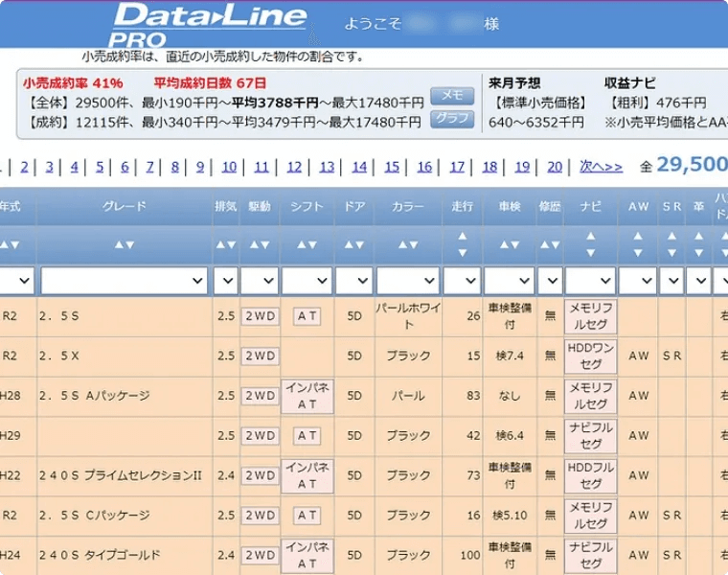Sort シフト column descending arrow
Viewport: 728px width, 575px height.
pyautogui.click(x=313, y=245)
